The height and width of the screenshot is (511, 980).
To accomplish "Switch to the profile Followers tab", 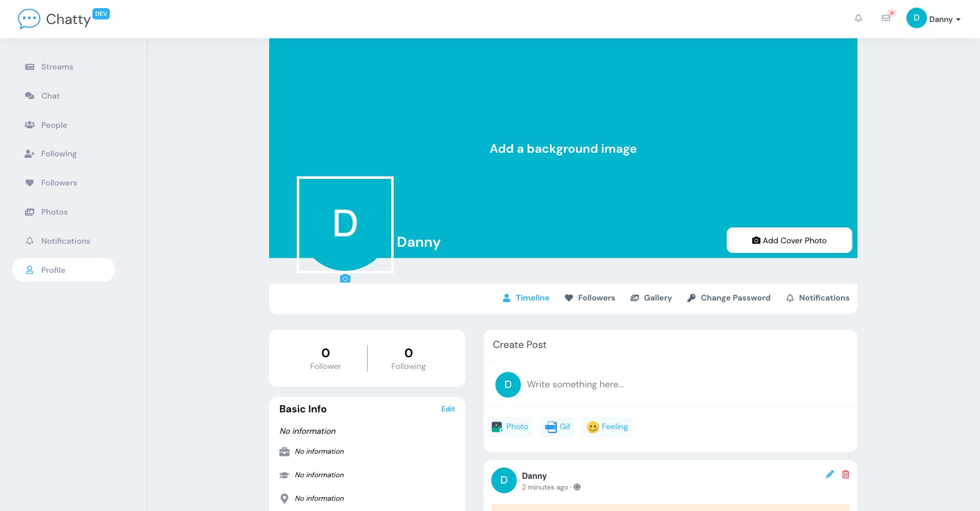I will tap(590, 298).
